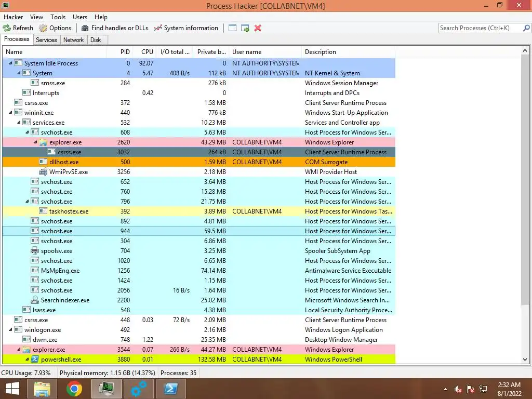This screenshot has width=532, height=399.
Task: Open the Users menu
Action: [x=79, y=17]
